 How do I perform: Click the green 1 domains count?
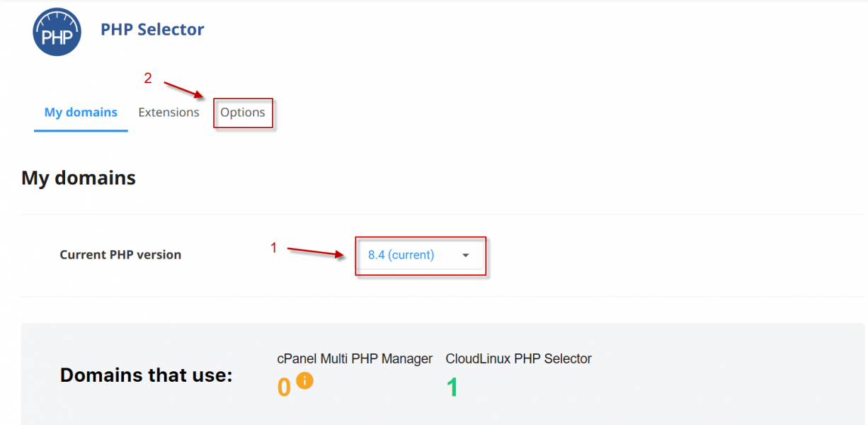tap(452, 387)
